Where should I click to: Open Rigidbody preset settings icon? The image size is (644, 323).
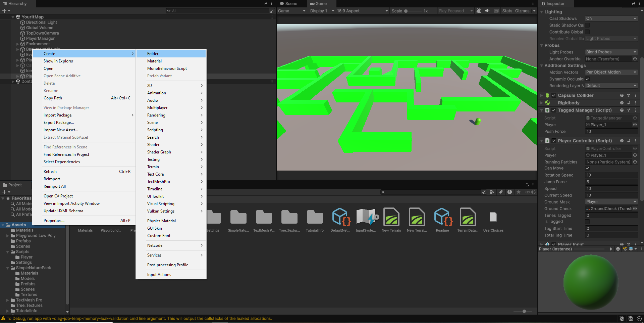pos(629,103)
